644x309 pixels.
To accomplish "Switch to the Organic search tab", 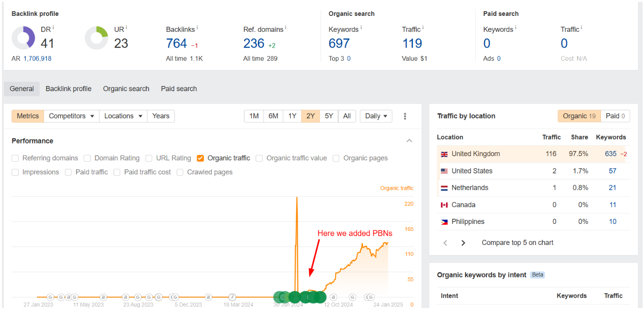I will click(x=126, y=89).
